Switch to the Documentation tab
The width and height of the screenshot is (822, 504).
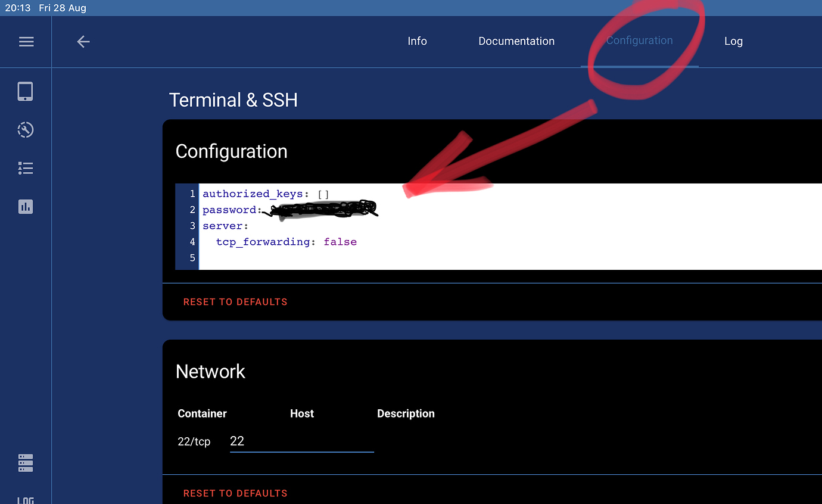(516, 41)
